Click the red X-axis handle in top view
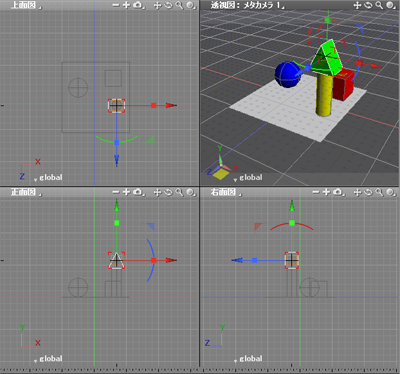 coord(154,105)
